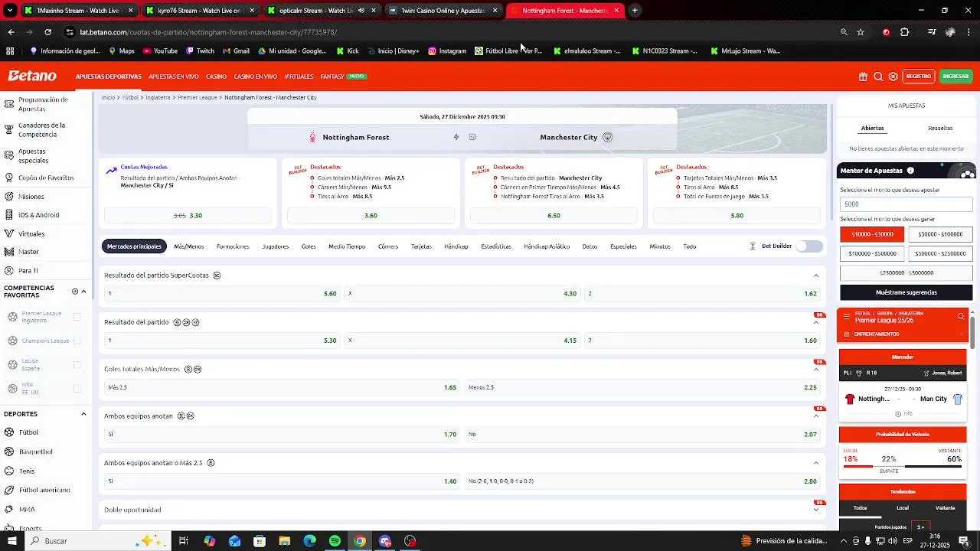Click the iOS & Android phone icon
This screenshot has width=980, height=551.
[9, 215]
